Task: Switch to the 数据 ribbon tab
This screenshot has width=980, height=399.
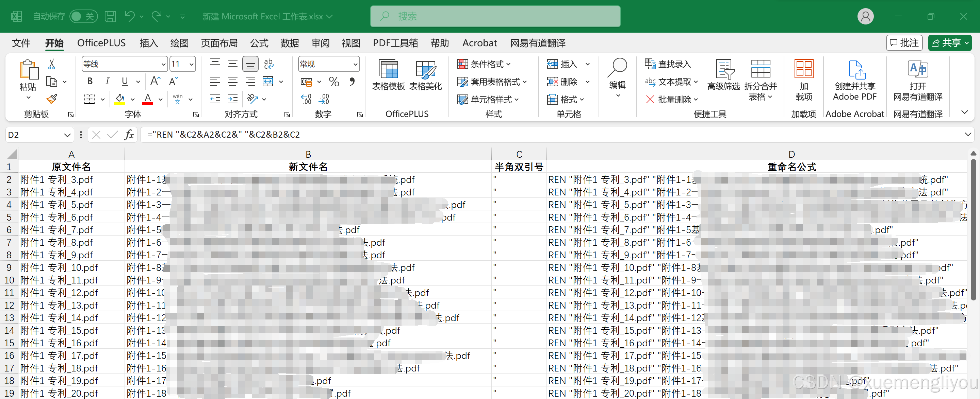Action: click(290, 43)
